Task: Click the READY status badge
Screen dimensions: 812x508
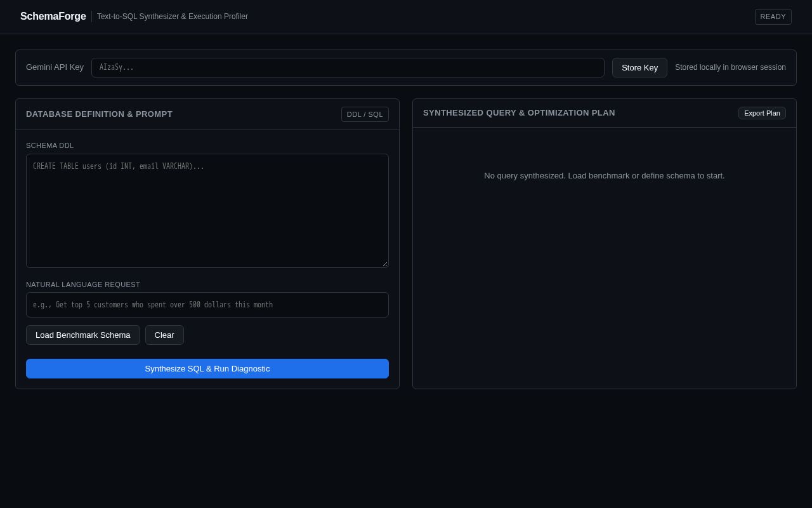Action: 773,17
